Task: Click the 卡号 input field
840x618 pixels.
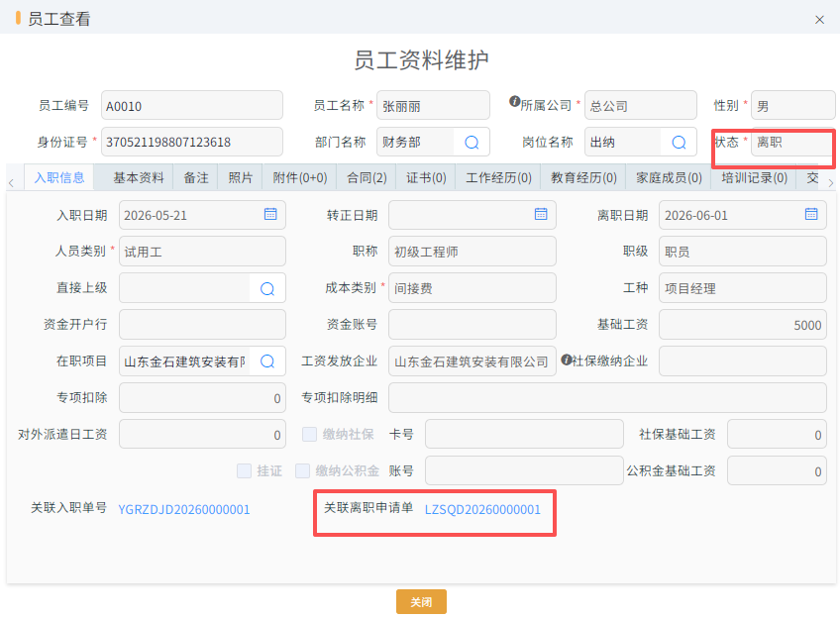Action: tap(524, 435)
